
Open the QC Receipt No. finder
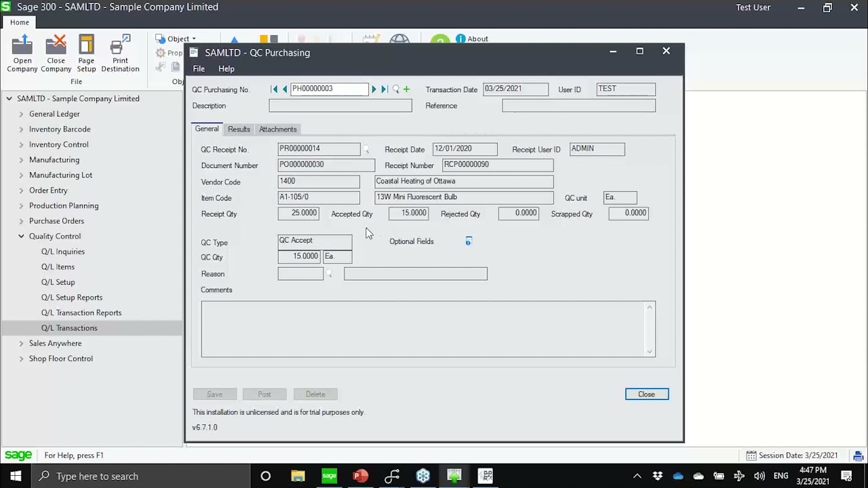pos(366,149)
